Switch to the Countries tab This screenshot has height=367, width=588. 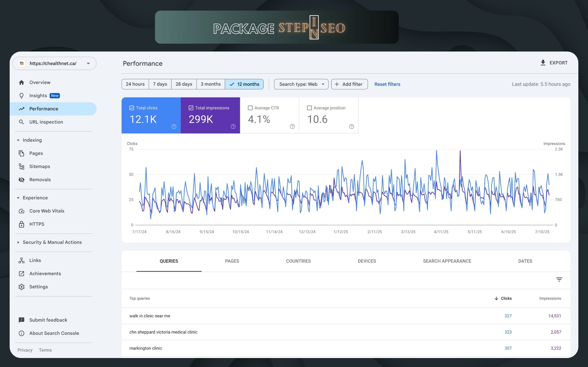(298, 261)
